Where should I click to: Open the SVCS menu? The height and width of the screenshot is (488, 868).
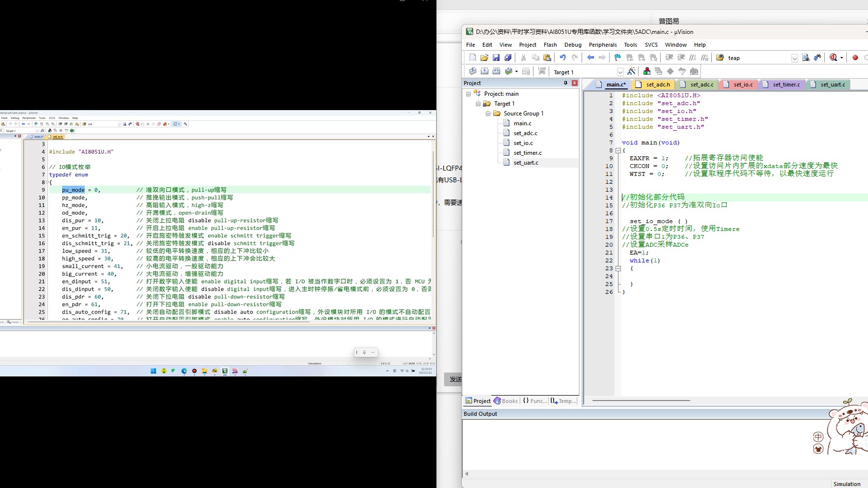(x=651, y=45)
